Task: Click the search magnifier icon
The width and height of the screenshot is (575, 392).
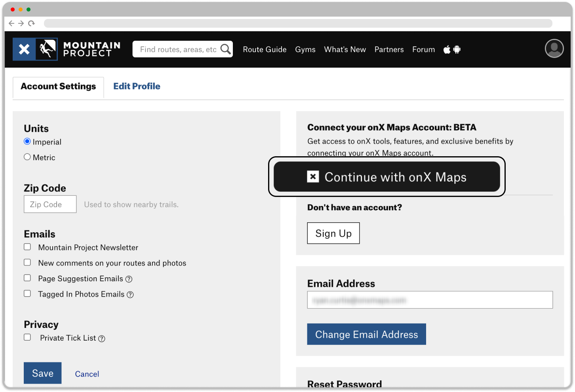Action: pos(226,49)
